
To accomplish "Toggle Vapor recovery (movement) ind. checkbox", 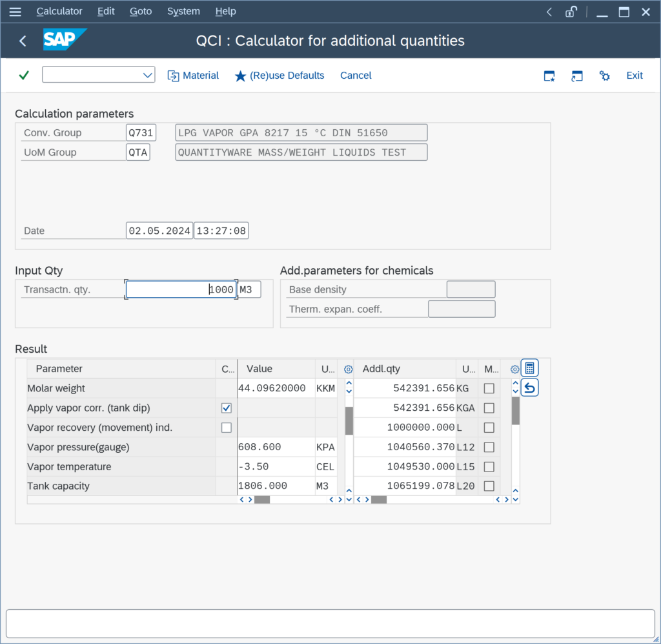I will pos(227,428).
